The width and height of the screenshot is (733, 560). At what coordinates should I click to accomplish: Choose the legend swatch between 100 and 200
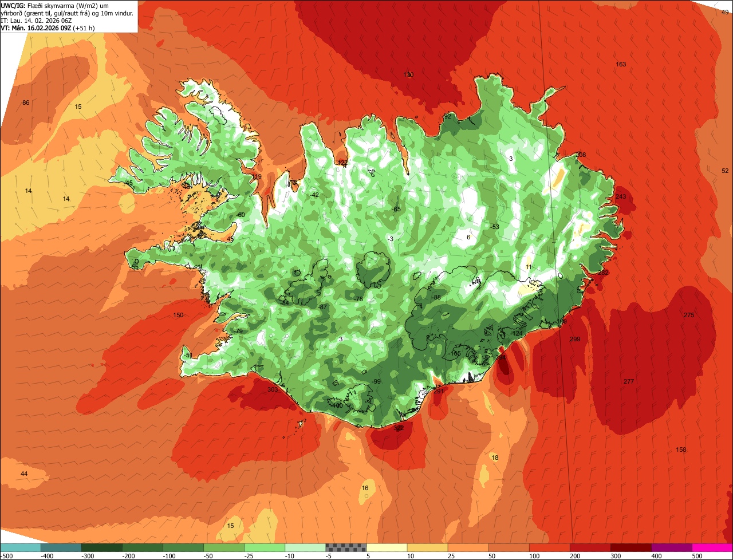click(549, 547)
